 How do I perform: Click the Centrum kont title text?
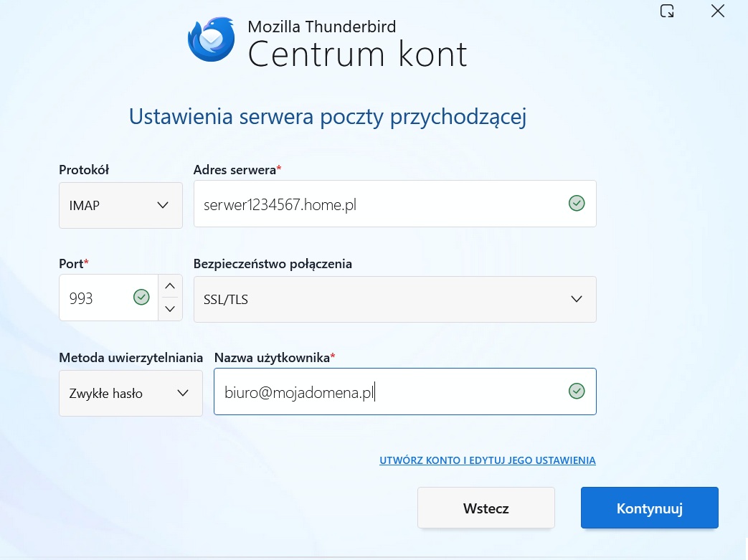point(357,54)
